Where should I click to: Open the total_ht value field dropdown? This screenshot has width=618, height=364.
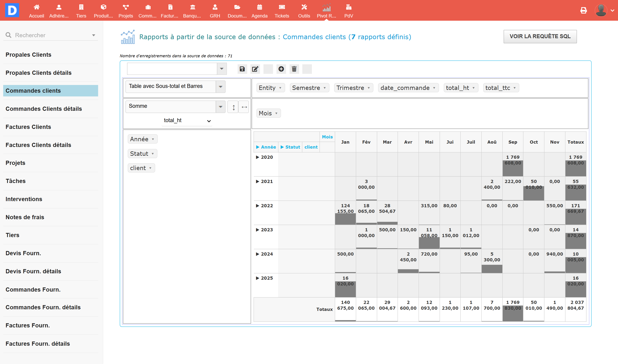coord(187,120)
